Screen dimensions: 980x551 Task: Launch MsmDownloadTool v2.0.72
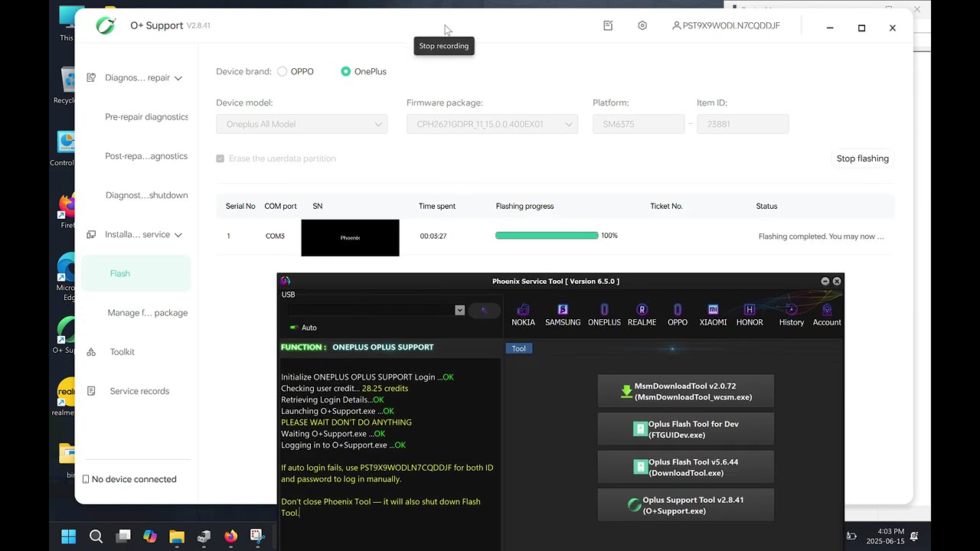point(686,392)
